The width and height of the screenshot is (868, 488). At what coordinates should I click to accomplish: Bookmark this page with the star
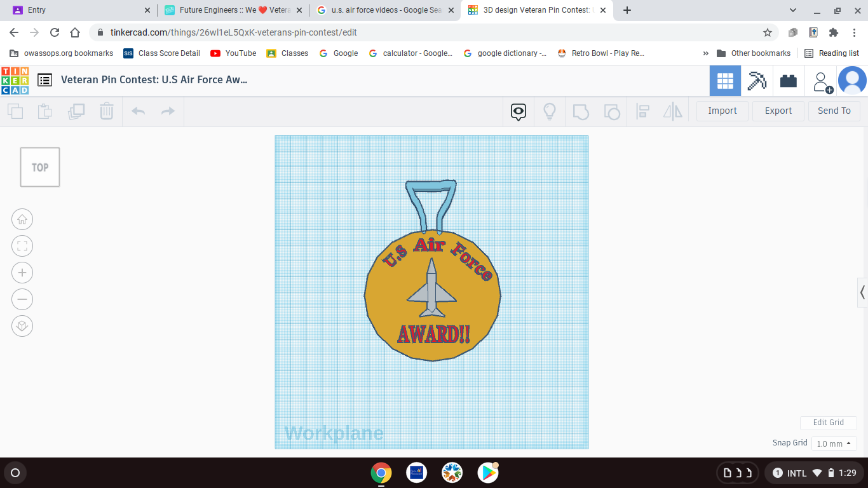click(768, 32)
